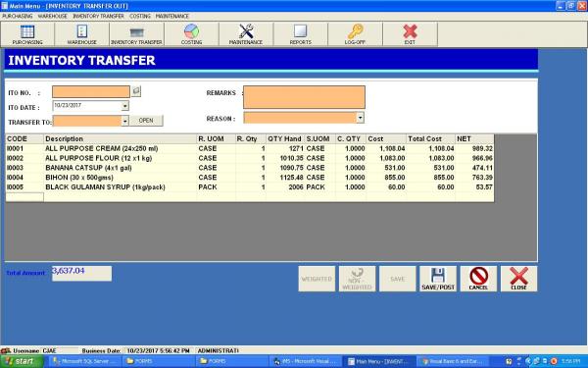Select row BIHON (30 x 500gms)
This screenshot has height=368, width=588.
point(250,178)
